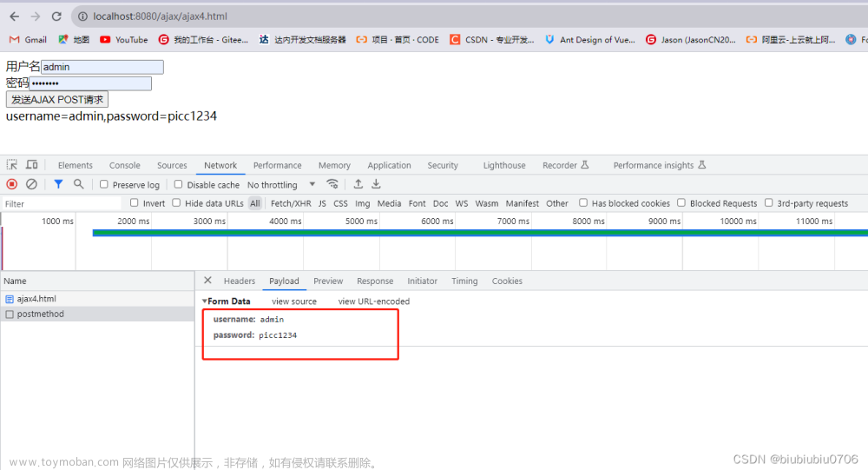This screenshot has height=470, width=868.
Task: Click the 密码 password input field
Action: (x=90, y=83)
